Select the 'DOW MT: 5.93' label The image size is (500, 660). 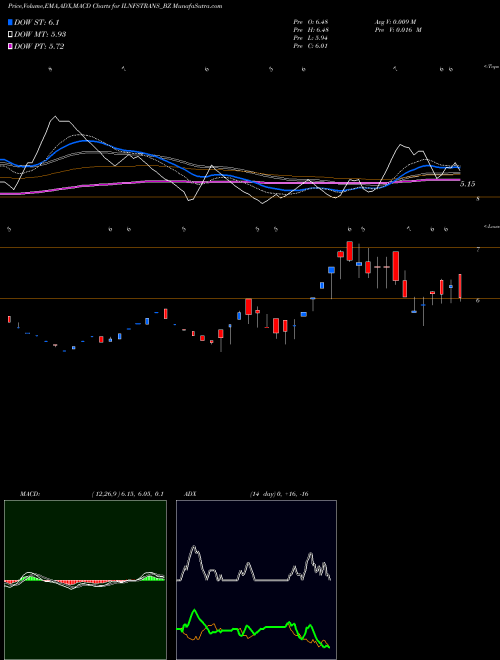click(x=40, y=35)
